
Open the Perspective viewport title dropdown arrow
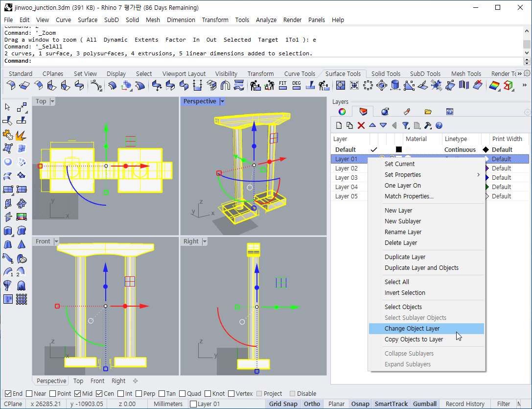[222, 101]
